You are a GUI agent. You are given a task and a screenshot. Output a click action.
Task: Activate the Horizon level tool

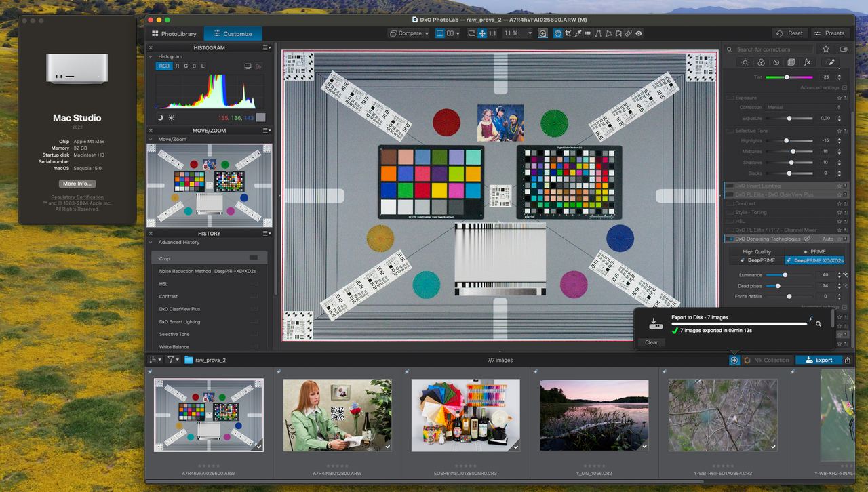coord(589,33)
